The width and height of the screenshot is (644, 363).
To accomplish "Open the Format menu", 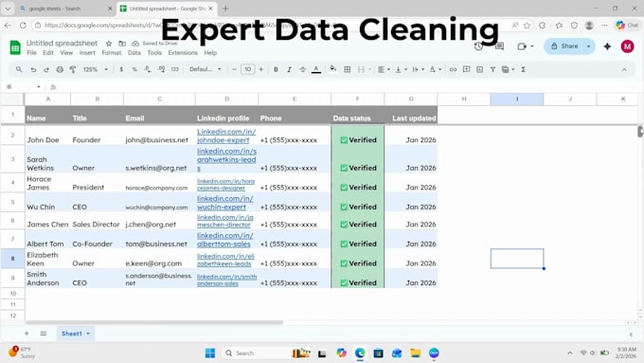I will point(112,53).
